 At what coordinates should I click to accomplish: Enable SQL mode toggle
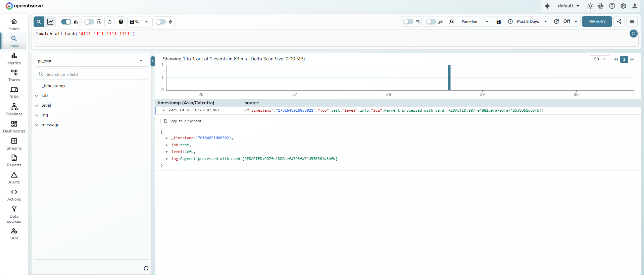[89, 22]
